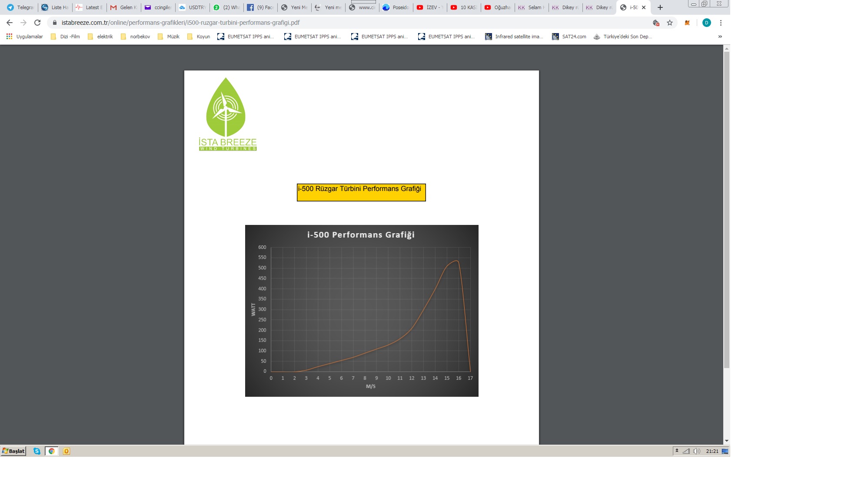The height and width of the screenshot is (489, 868).
Task: Reload the current page
Action: (37, 23)
